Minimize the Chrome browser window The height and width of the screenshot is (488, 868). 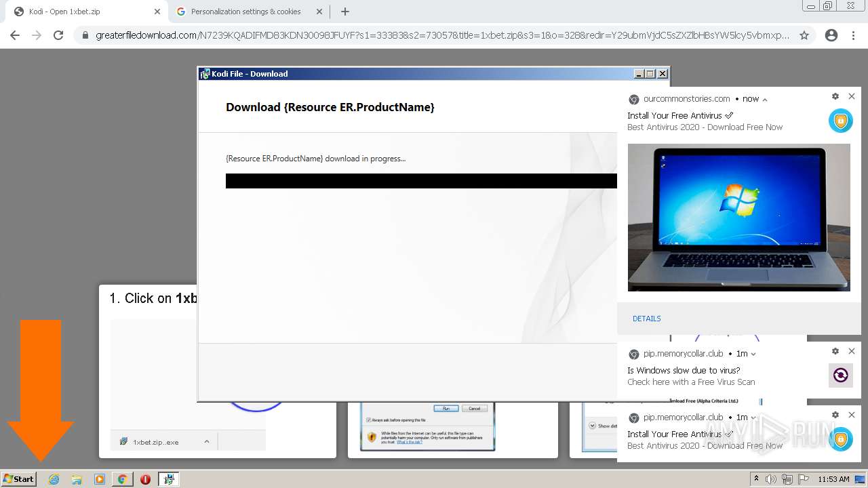click(810, 5)
